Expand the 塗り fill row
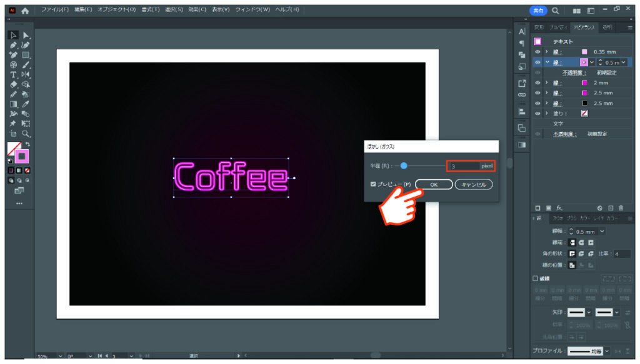 pyautogui.click(x=547, y=113)
